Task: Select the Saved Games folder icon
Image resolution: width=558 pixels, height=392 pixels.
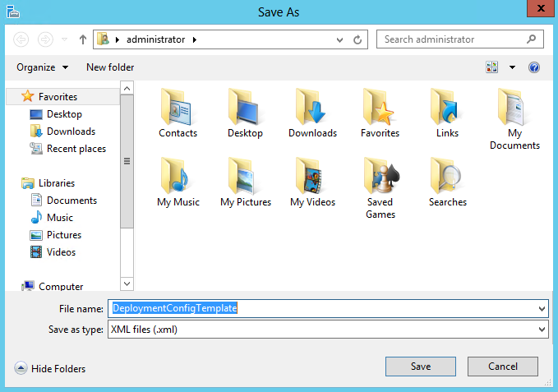Action: point(381,176)
